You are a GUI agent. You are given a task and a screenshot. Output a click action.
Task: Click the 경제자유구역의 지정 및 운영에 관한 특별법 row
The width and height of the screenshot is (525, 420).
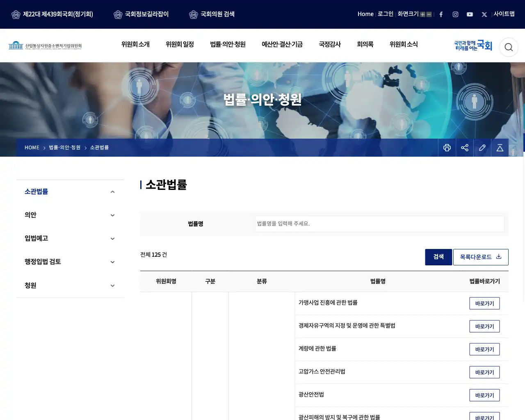(402, 326)
